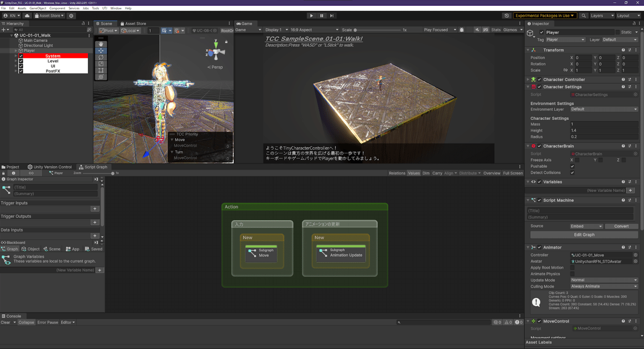This screenshot has width=644, height=349.
Task: Toggle Collapse button in Console
Action: point(26,323)
